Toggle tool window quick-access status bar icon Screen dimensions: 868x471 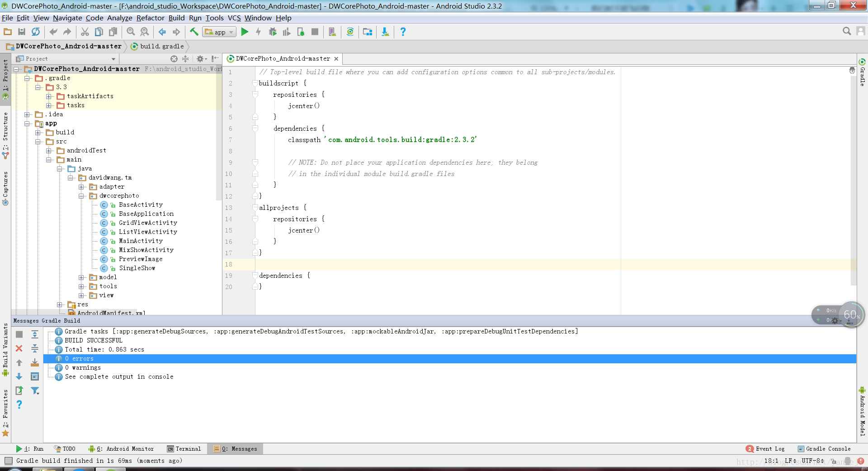[x=9, y=461]
